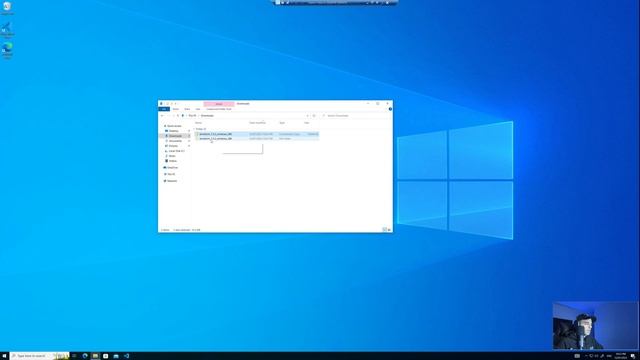
Task: Select the pink Extract contextual tab
Action: pos(219,104)
